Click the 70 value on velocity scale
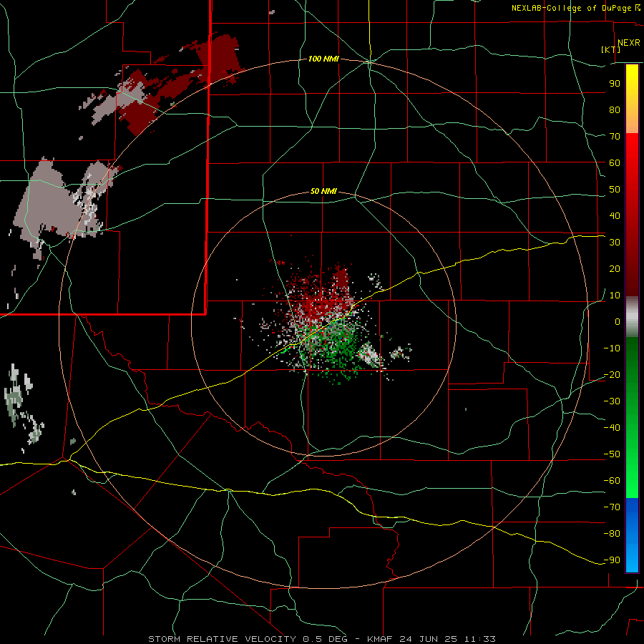Image resolution: width=644 pixels, height=644 pixels. [615, 137]
